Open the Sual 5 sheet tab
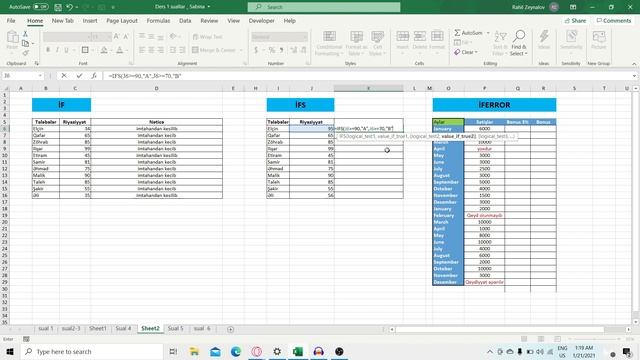 (176, 329)
